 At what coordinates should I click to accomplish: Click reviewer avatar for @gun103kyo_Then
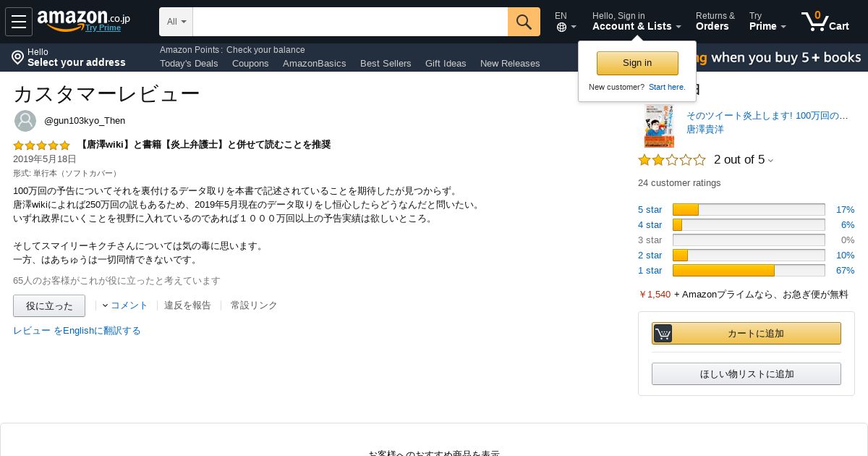coord(25,121)
